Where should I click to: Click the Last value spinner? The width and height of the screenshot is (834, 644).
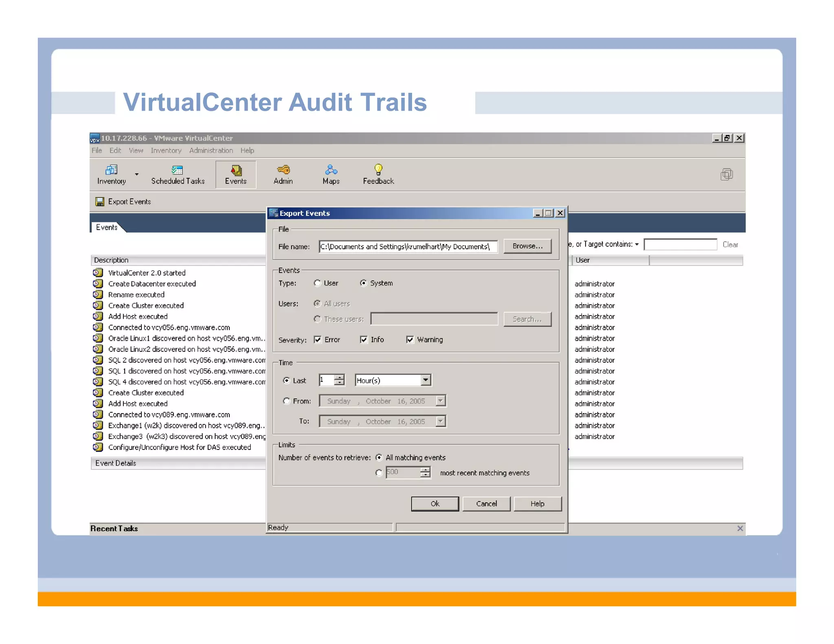[339, 380]
